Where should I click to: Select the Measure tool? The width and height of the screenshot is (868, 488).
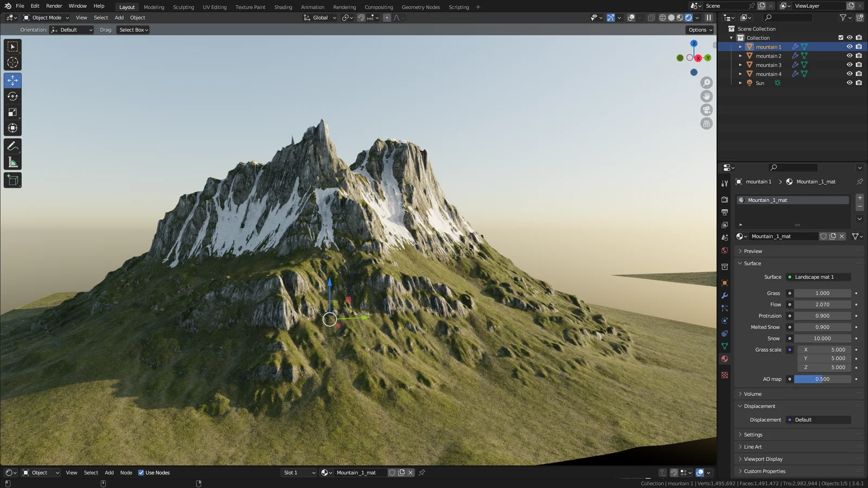point(12,161)
